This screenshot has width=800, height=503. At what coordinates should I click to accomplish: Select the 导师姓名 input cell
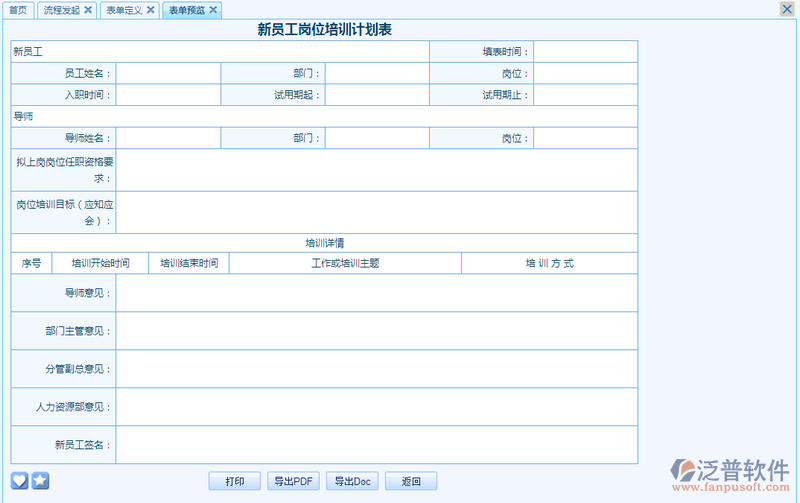168,138
